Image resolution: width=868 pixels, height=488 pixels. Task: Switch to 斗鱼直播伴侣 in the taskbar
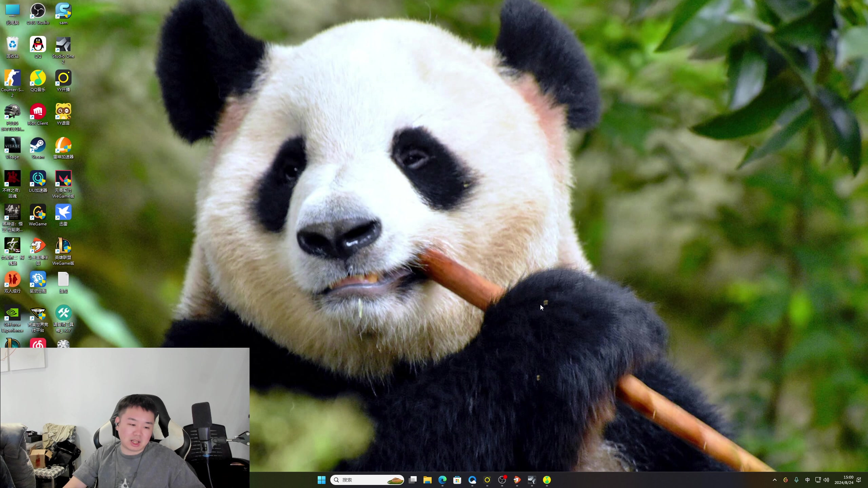tap(517, 480)
